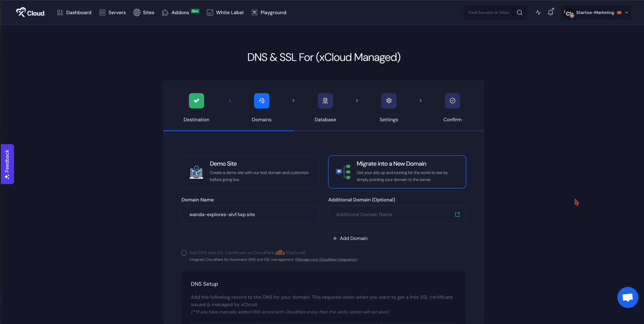Click the Domain Name input field
644x324 pixels.
click(x=250, y=214)
